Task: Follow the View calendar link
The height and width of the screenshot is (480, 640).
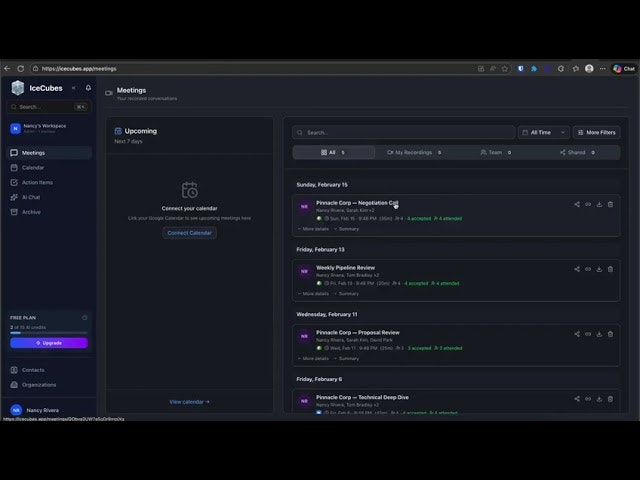Action: (x=189, y=402)
